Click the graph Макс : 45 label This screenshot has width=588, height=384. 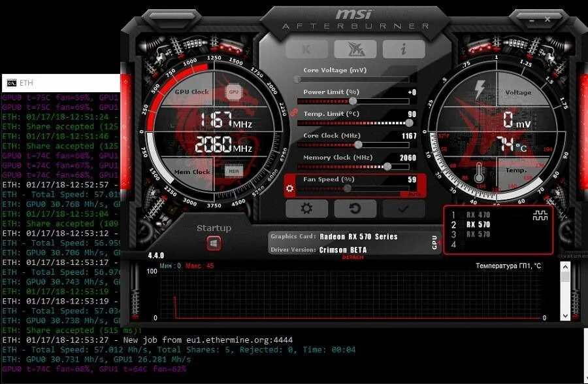pyautogui.click(x=199, y=266)
